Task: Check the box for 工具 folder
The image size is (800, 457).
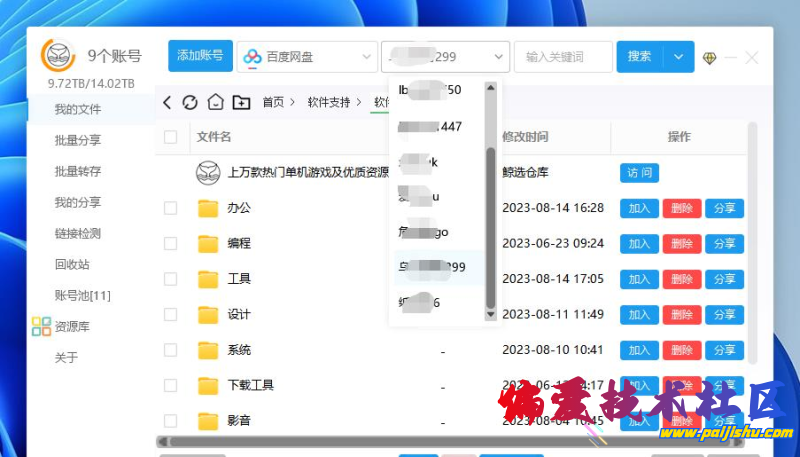Action: click(171, 279)
